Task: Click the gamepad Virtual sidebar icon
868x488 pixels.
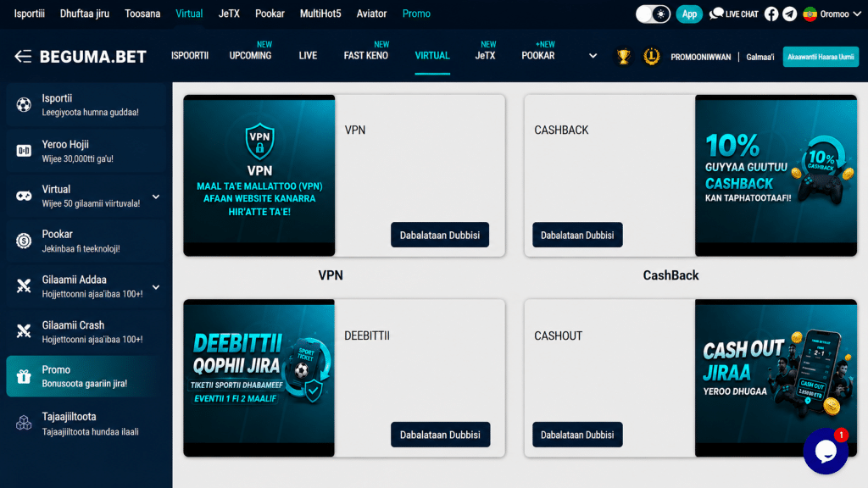Action: click(x=24, y=196)
